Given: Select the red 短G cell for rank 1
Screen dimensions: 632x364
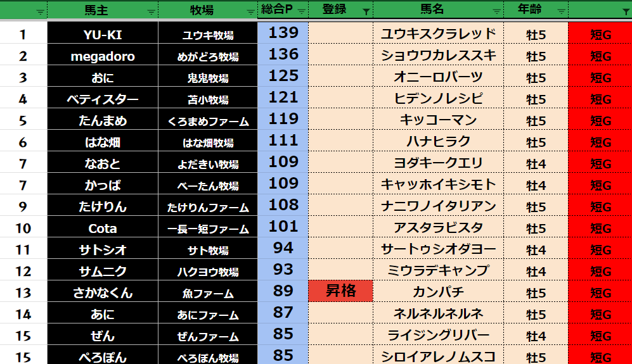Looking at the screenshot, I should pos(600,34).
